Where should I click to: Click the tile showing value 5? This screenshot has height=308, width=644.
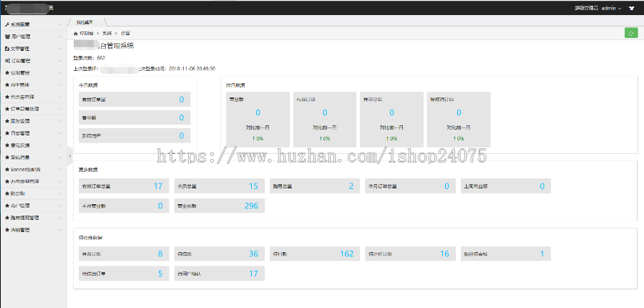124,274
